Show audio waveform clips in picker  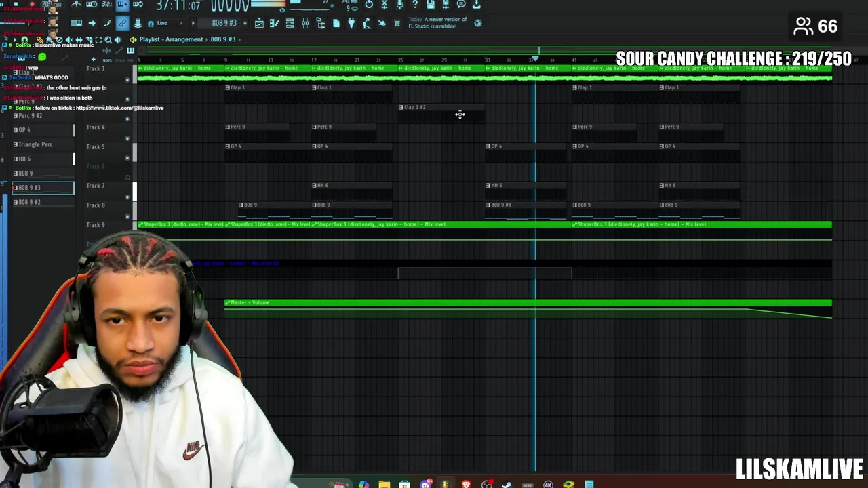[x=106, y=50]
